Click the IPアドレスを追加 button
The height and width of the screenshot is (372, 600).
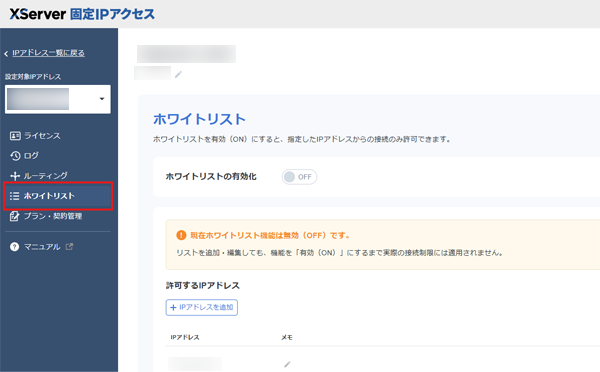tap(202, 307)
